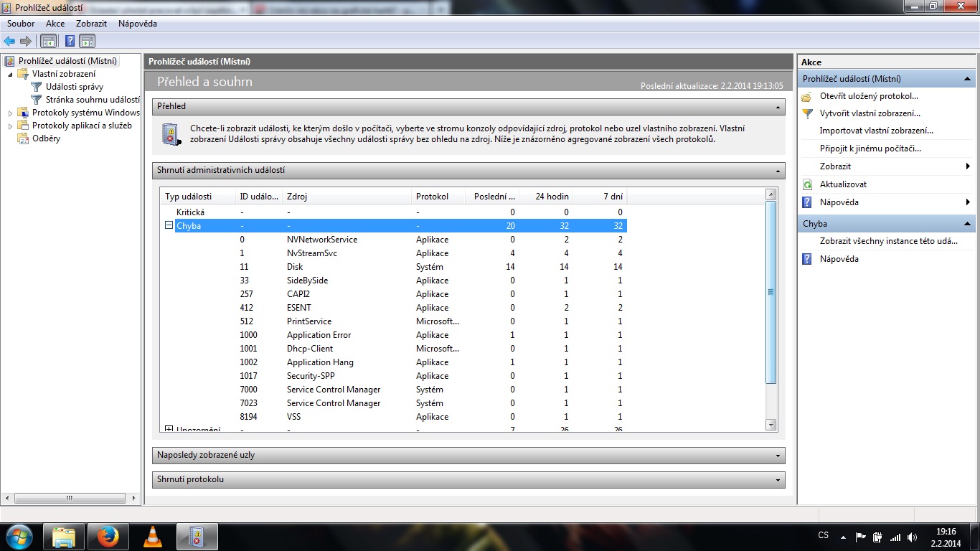Screen dimensions: 980x551
Task: Expand Protokoly systému Windows tree arrow
Action: 10,113
